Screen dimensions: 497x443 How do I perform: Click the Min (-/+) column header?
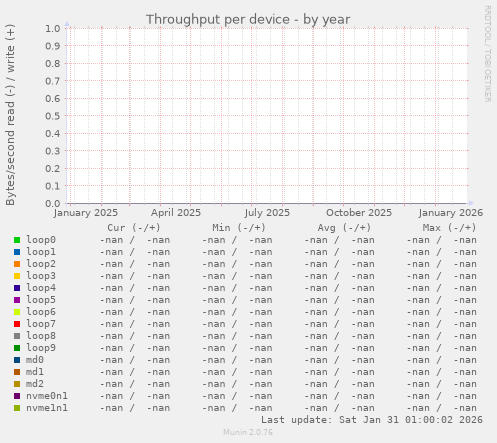pos(239,228)
